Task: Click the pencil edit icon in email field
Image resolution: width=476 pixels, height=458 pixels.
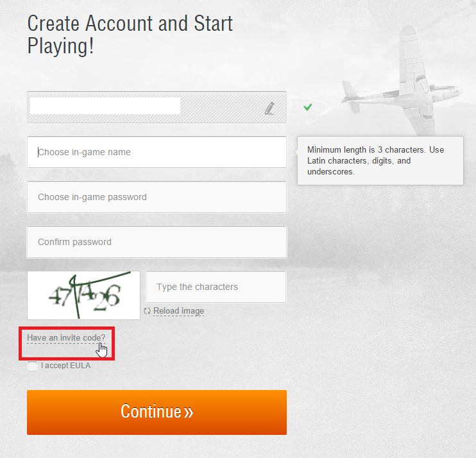Action: (x=269, y=108)
